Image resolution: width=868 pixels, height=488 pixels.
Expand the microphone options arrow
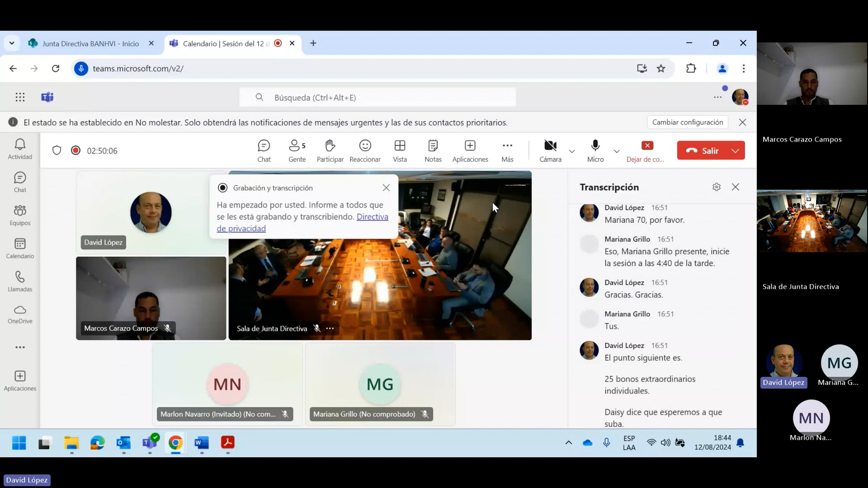[x=617, y=151]
